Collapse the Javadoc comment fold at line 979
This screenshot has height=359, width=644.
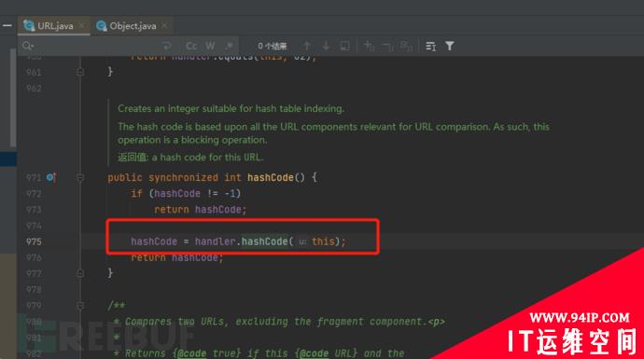(x=80, y=306)
